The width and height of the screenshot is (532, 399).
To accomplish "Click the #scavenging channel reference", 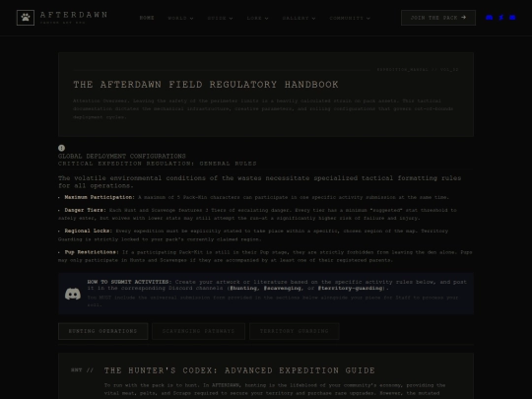I will (x=283, y=288).
